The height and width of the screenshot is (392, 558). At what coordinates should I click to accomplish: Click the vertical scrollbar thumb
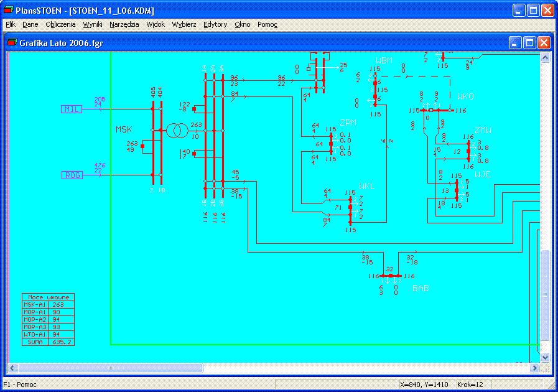pos(545,296)
